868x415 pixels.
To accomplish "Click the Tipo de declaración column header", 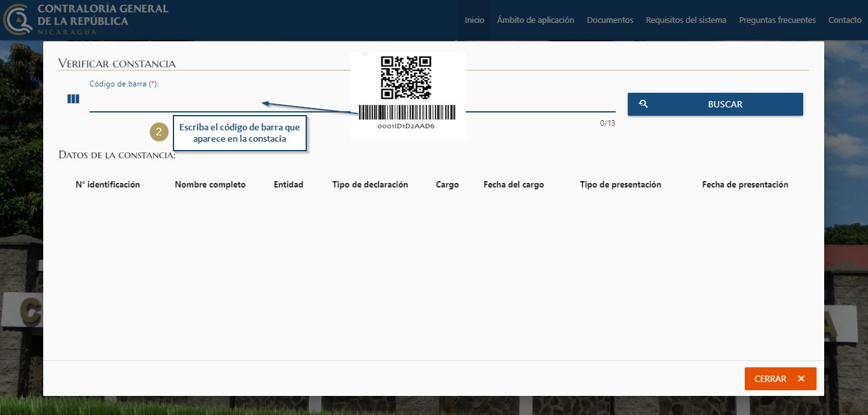I will (x=370, y=184).
